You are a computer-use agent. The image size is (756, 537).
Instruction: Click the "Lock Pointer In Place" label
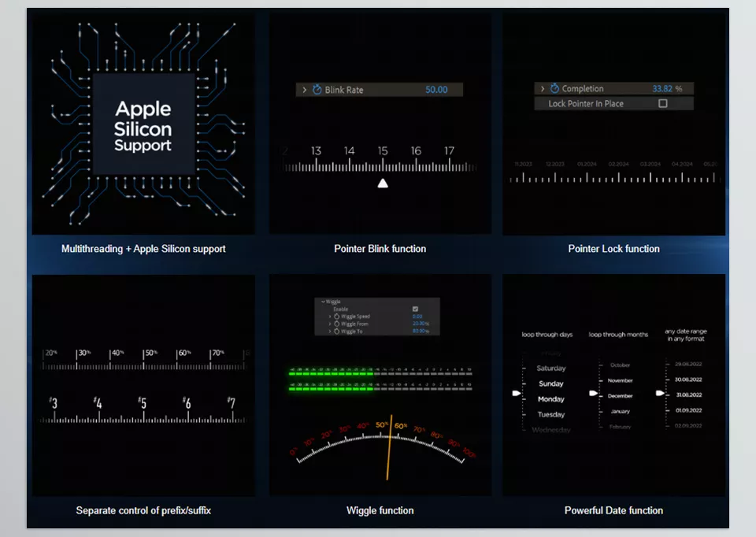click(586, 104)
